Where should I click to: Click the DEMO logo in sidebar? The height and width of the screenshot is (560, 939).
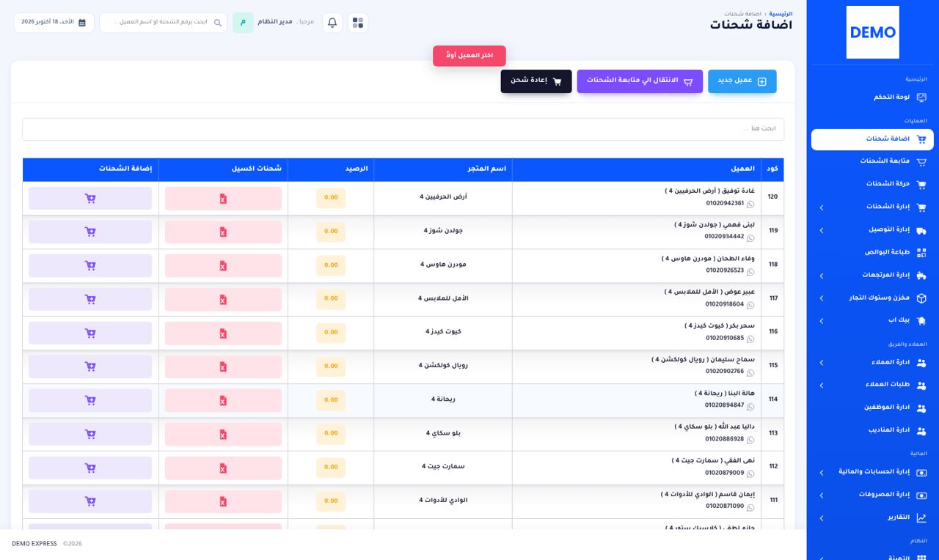click(872, 32)
